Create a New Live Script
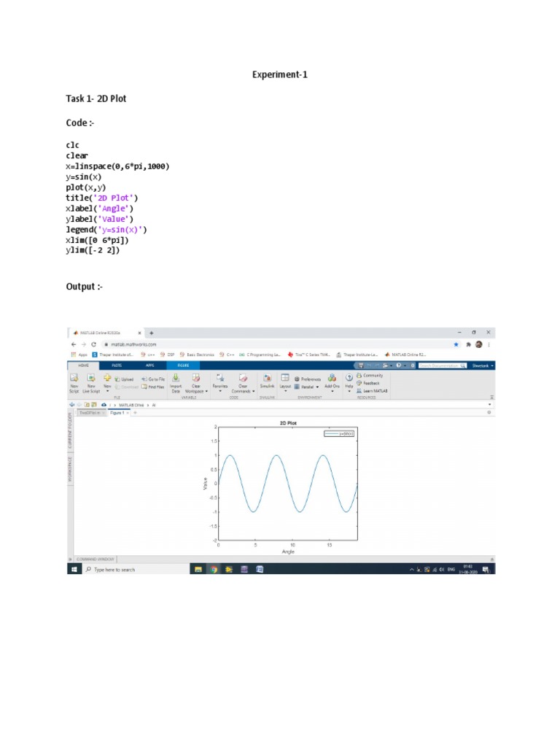Image resolution: width=560 pixels, height=747 pixels. (91, 382)
